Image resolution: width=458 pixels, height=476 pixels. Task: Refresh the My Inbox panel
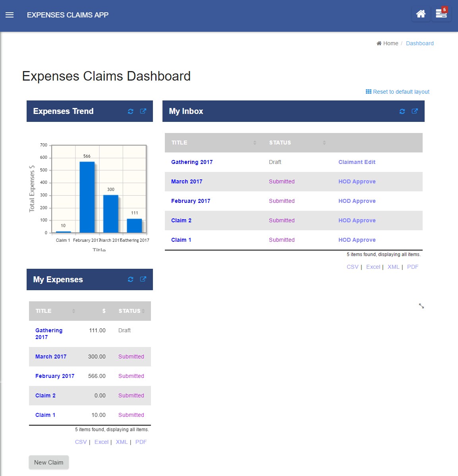[x=402, y=112]
